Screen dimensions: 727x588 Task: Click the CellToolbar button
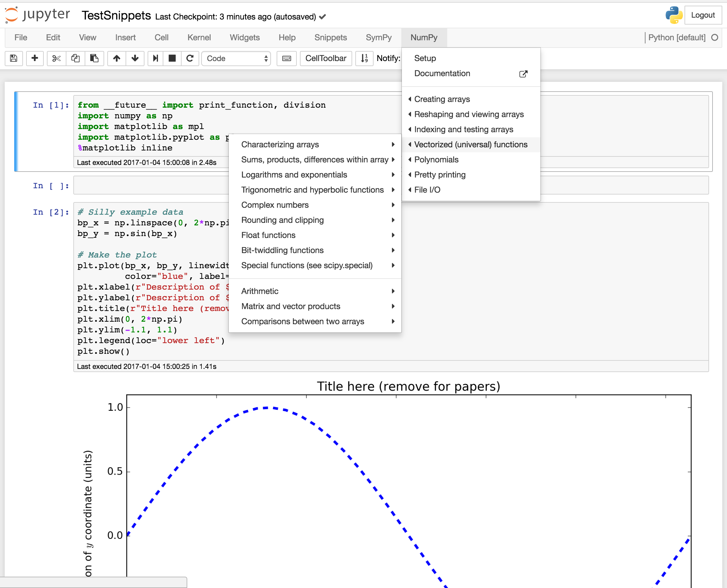coord(325,58)
